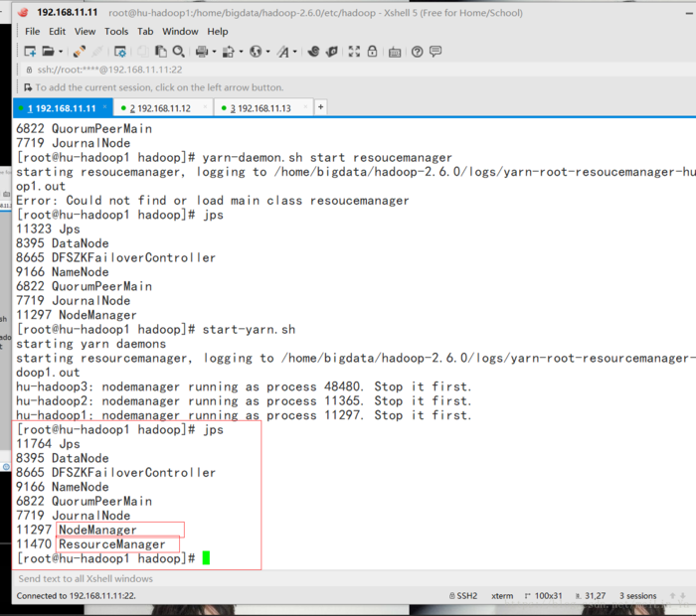Screen dimensions: 696x616
Task: Click the keyboard icon in toolbar
Action: (395, 53)
